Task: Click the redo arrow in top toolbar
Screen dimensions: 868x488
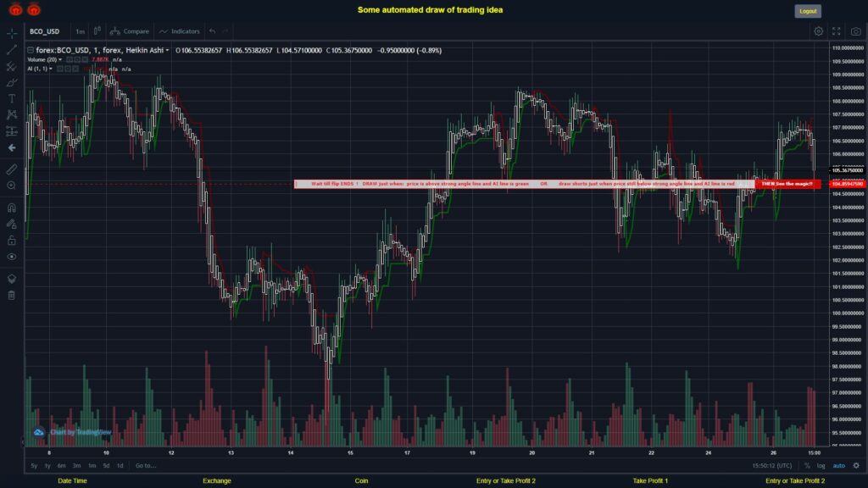Action: (225, 31)
